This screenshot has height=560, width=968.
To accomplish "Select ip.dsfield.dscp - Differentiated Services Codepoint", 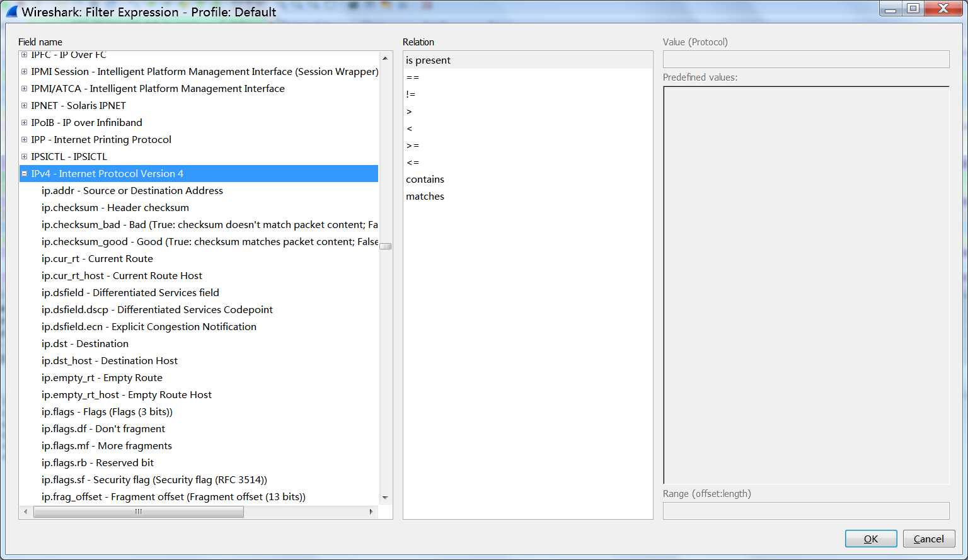I will (157, 310).
